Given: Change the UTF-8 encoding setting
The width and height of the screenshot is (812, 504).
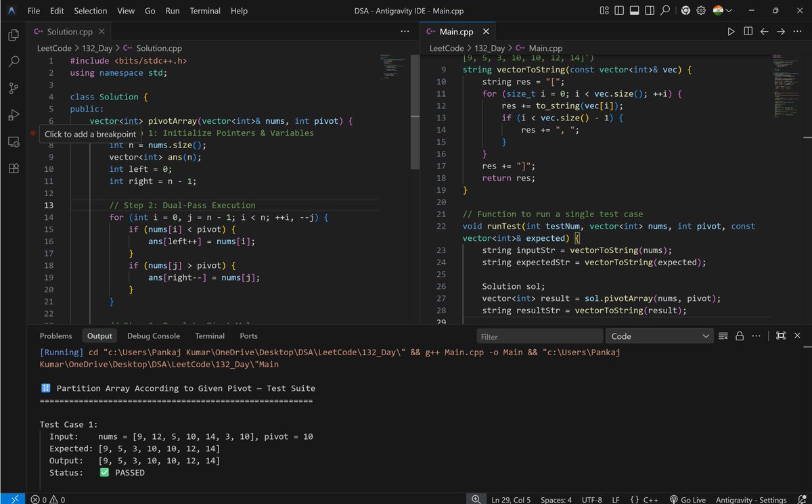Looking at the screenshot, I should (592, 499).
